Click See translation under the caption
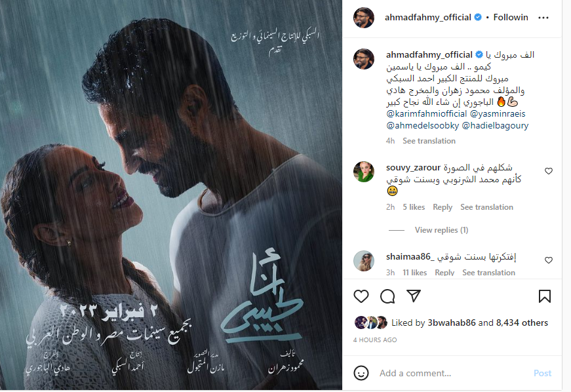 click(x=429, y=141)
